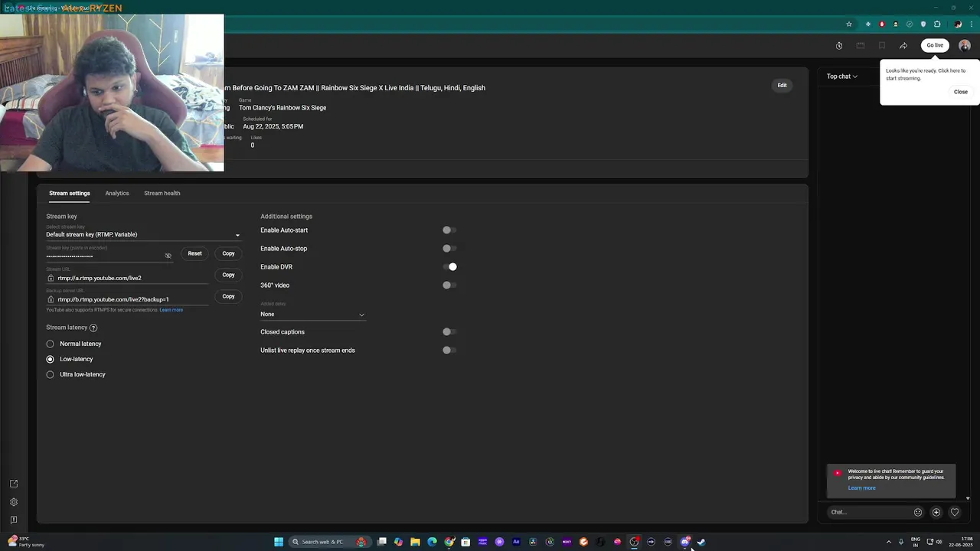Open the left sidebar settings gear
Image resolution: width=980 pixels, height=551 pixels.
[x=14, y=502]
